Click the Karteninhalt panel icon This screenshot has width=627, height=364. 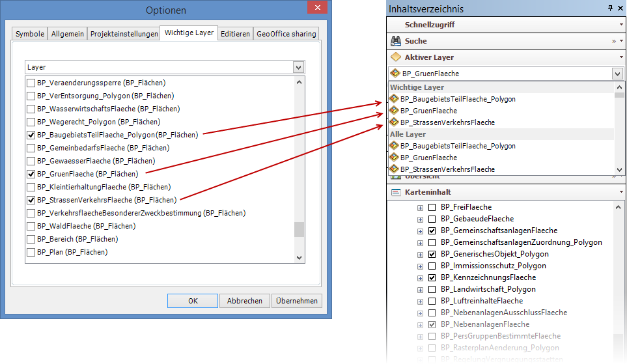coord(396,192)
